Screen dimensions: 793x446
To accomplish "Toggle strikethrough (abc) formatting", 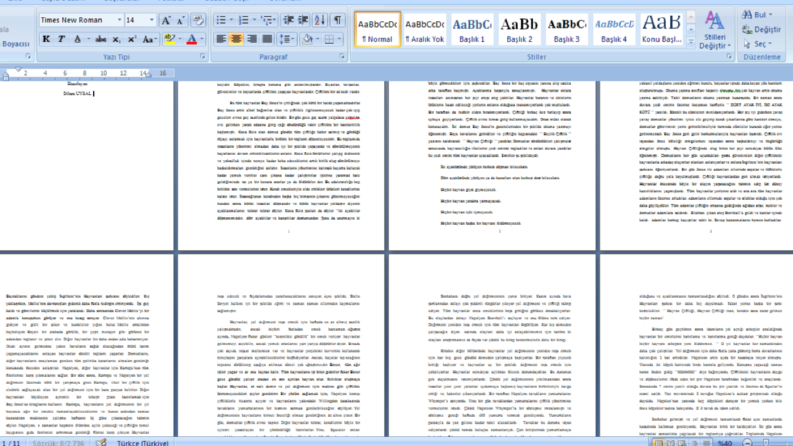I will [101, 39].
